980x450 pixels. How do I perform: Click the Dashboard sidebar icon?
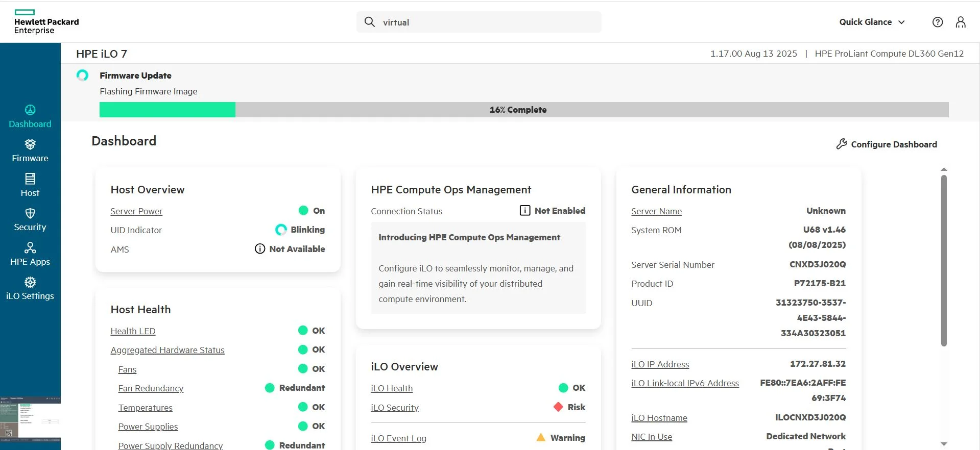pyautogui.click(x=30, y=110)
